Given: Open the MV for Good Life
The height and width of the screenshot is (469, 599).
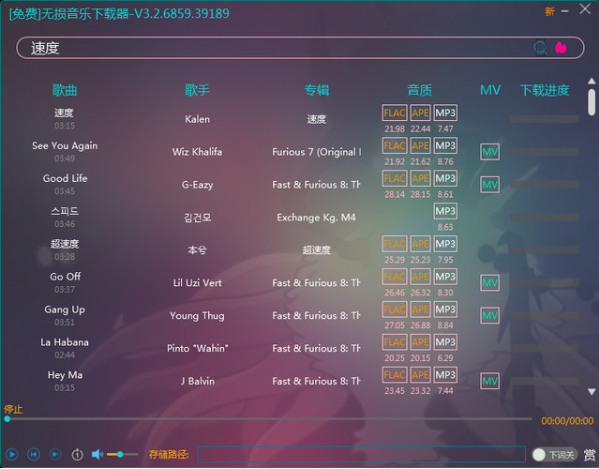Looking at the screenshot, I should 490,185.
